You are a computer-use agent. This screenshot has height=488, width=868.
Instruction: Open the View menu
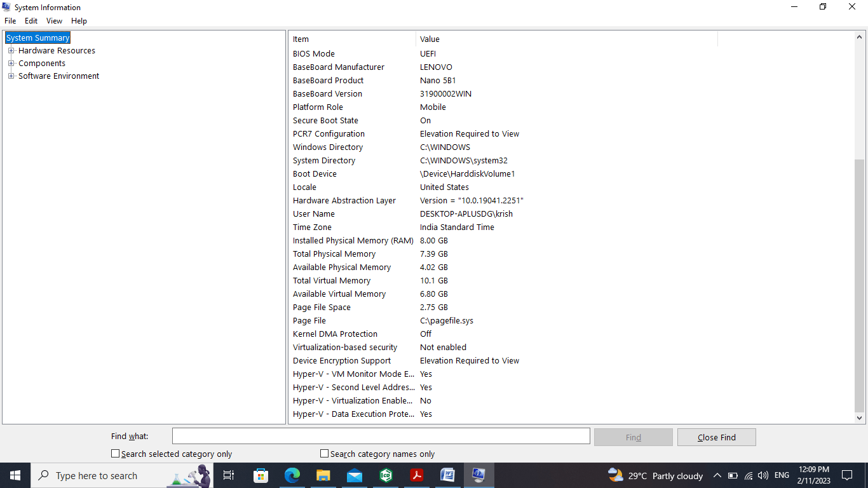[54, 21]
